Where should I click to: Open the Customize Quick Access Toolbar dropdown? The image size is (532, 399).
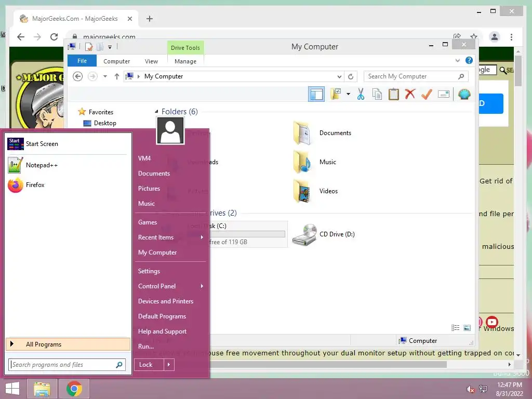coord(110,47)
